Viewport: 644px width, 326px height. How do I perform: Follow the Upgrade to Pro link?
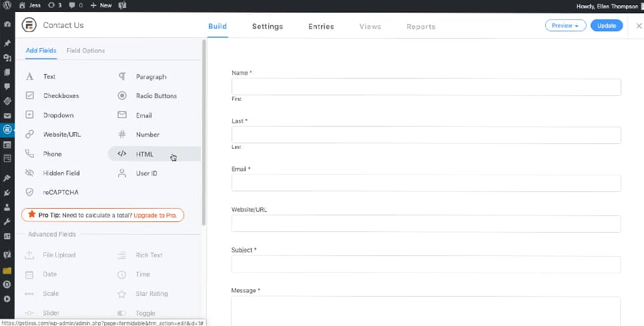tap(155, 215)
